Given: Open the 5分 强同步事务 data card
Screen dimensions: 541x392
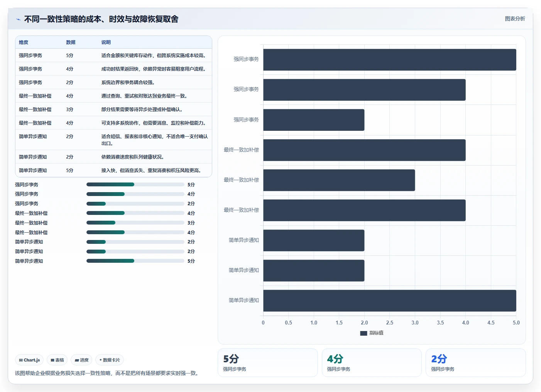Looking at the screenshot, I should coord(268,363).
